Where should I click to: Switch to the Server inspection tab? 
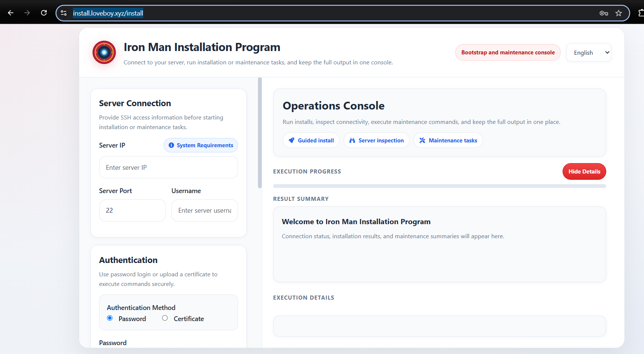point(376,141)
